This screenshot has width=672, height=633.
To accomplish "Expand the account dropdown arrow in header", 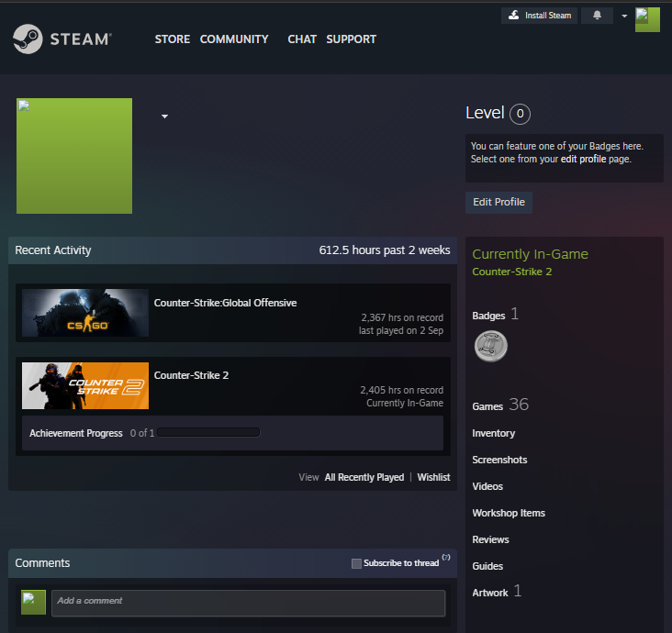I will point(624,16).
